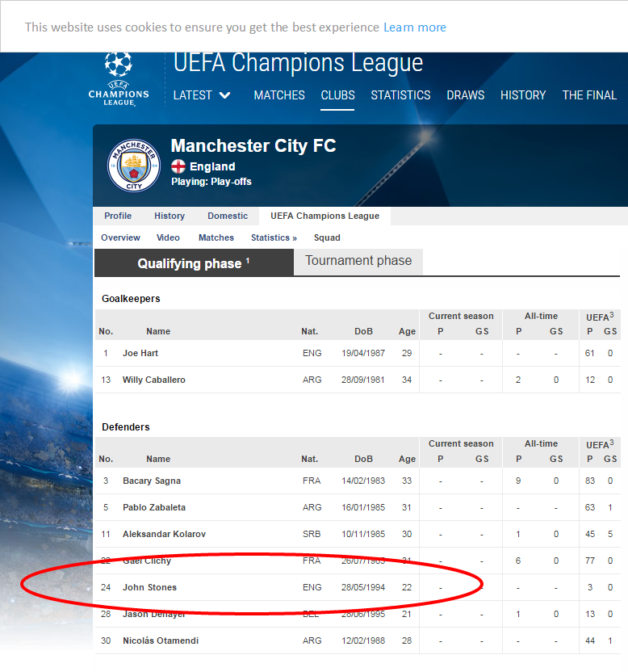Go to the DRAWS section
Screen dimensions: 628x672
tap(465, 95)
